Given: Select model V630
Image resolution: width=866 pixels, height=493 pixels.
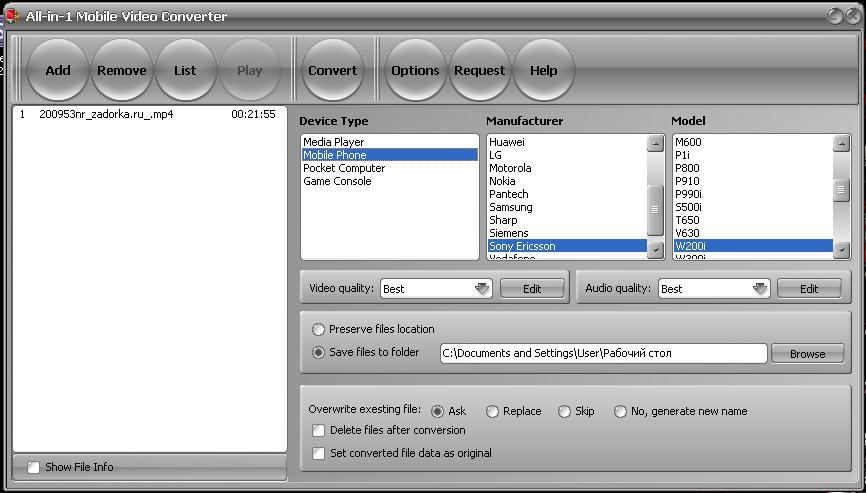Looking at the screenshot, I should click(753, 233).
